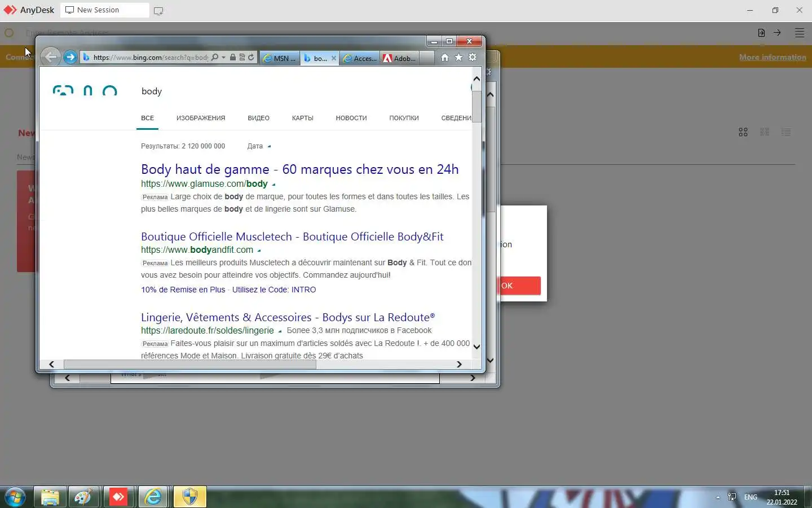Open Boutique Officielle Muscletech result
The width and height of the screenshot is (812, 508).
(292, 237)
